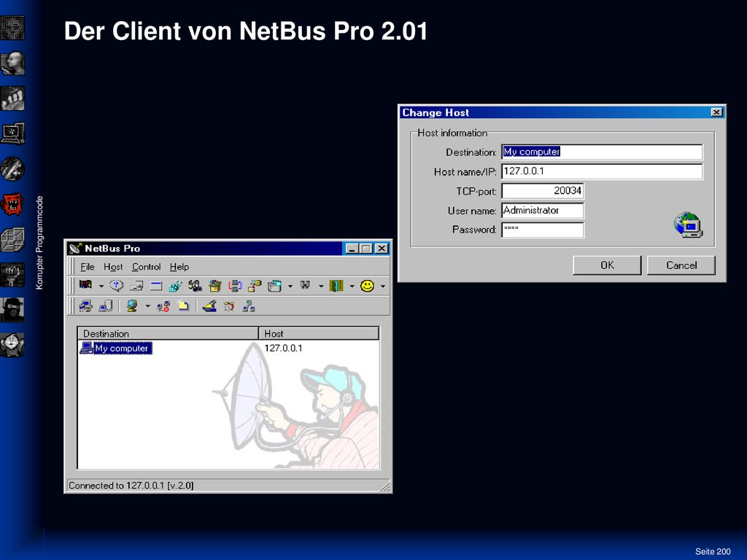
Task: Click Cancel in Change Host dialog
Action: (x=681, y=265)
